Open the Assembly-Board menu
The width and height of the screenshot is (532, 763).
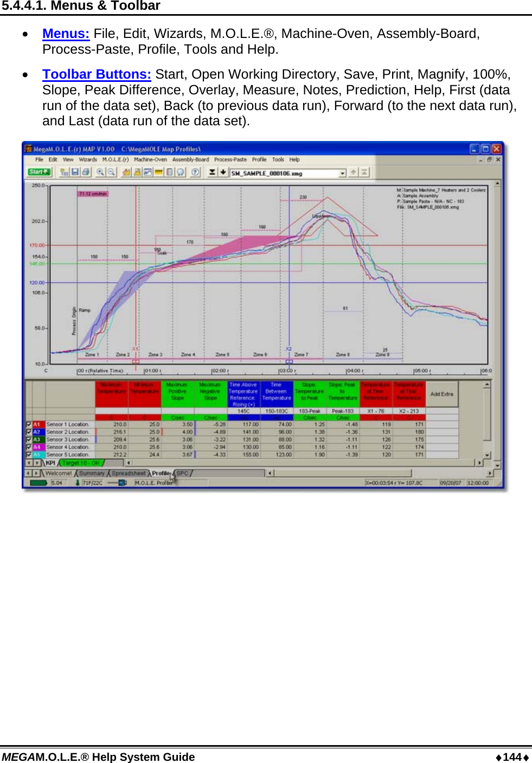190,159
